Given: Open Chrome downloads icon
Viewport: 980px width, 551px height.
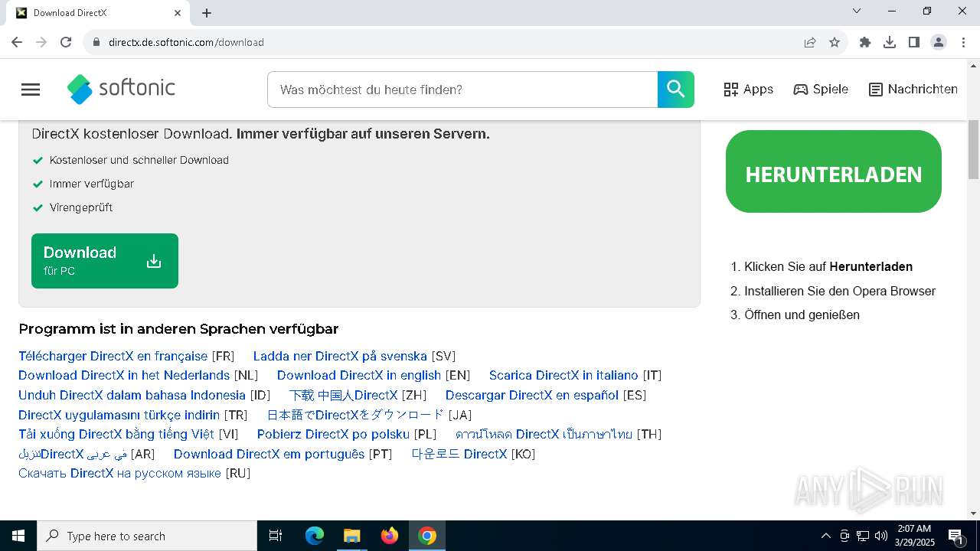Looking at the screenshot, I should (x=890, y=42).
